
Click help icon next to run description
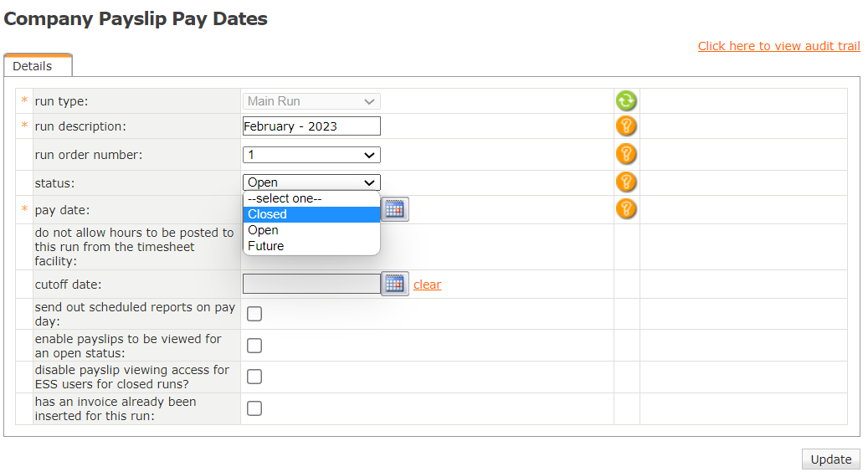pos(626,126)
